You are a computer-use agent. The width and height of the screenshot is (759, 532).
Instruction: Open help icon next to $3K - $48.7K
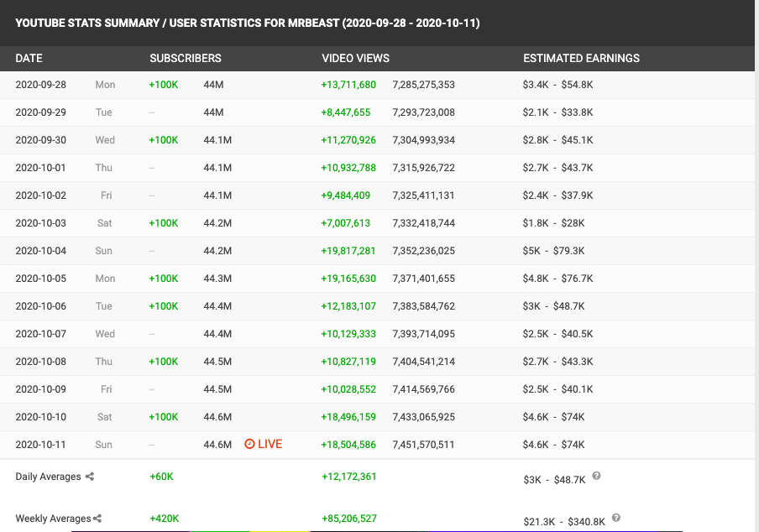(x=596, y=476)
